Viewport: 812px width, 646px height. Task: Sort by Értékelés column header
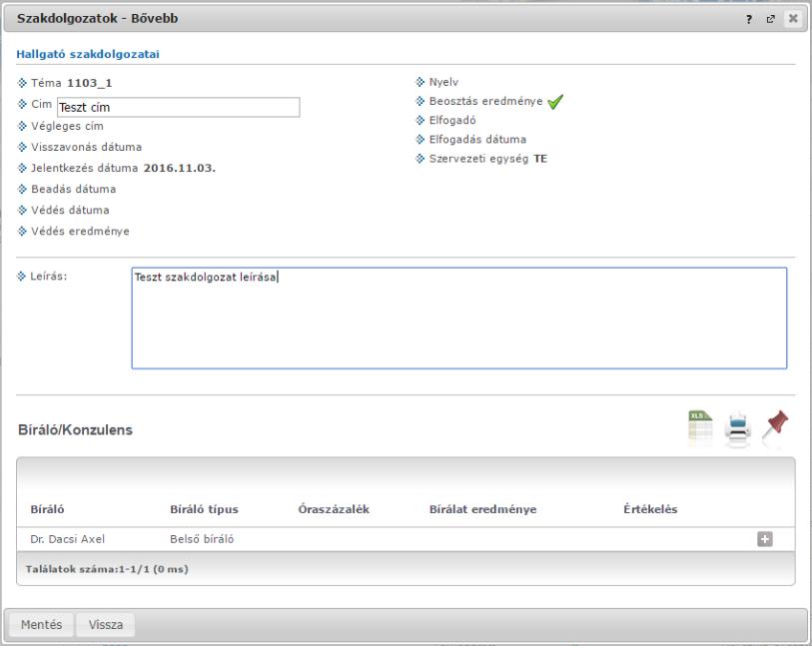pyautogui.click(x=650, y=509)
